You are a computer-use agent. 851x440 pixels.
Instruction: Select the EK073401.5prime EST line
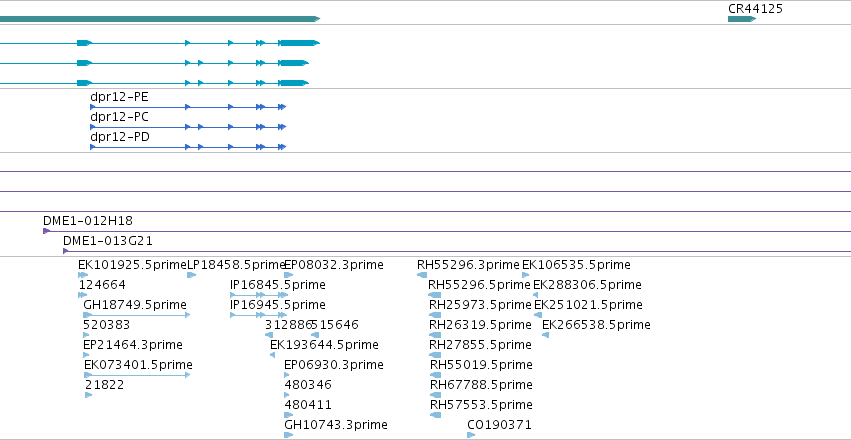pyautogui.click(x=137, y=375)
